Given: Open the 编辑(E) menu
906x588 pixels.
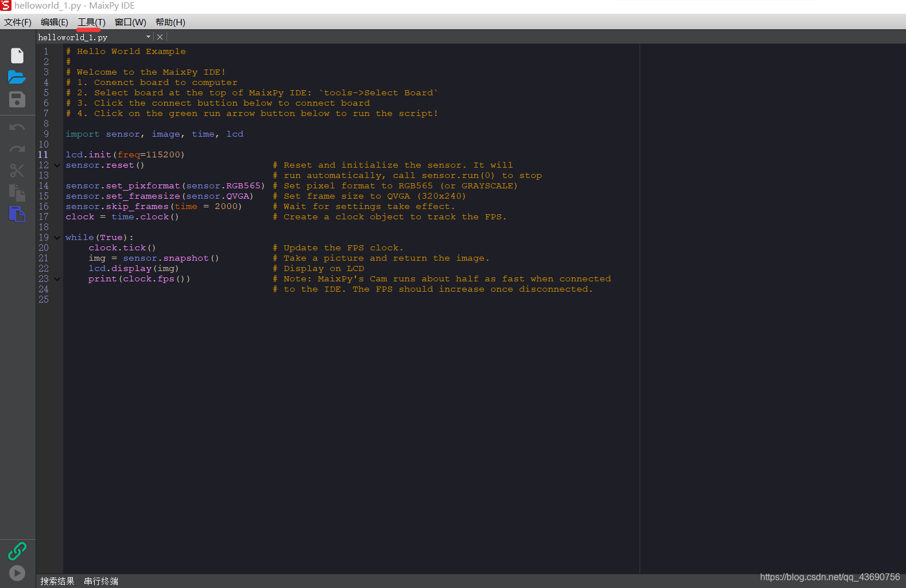Looking at the screenshot, I should point(55,22).
